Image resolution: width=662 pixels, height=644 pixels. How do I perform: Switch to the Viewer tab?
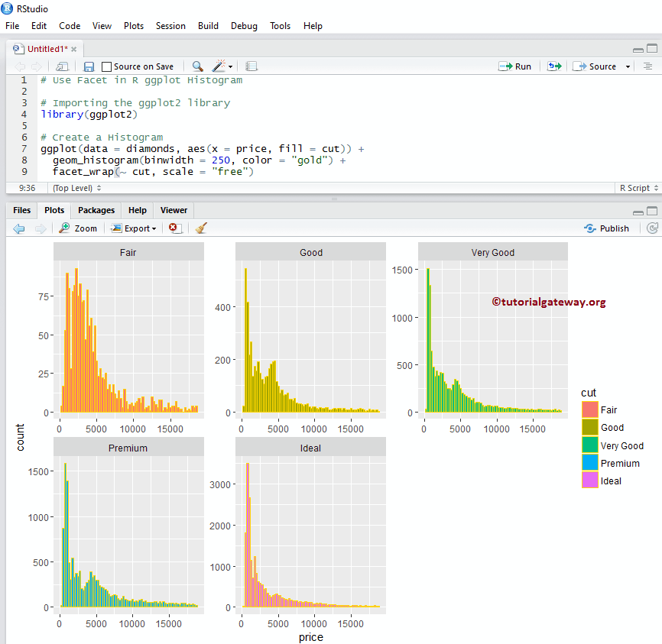pyautogui.click(x=174, y=210)
